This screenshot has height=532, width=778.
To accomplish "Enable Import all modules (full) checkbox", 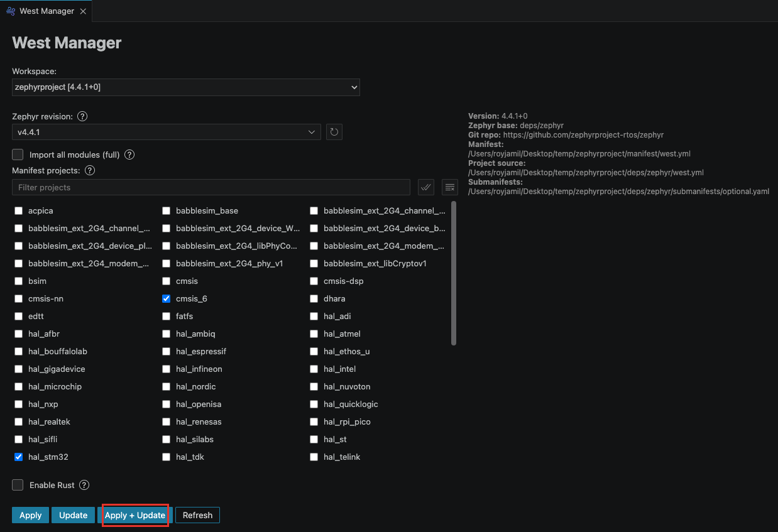I will [x=18, y=155].
